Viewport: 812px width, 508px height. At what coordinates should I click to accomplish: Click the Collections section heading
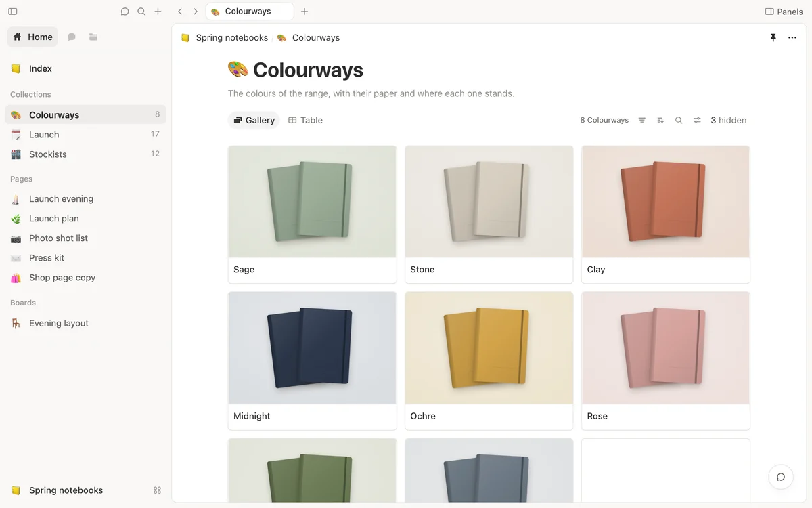click(x=30, y=94)
